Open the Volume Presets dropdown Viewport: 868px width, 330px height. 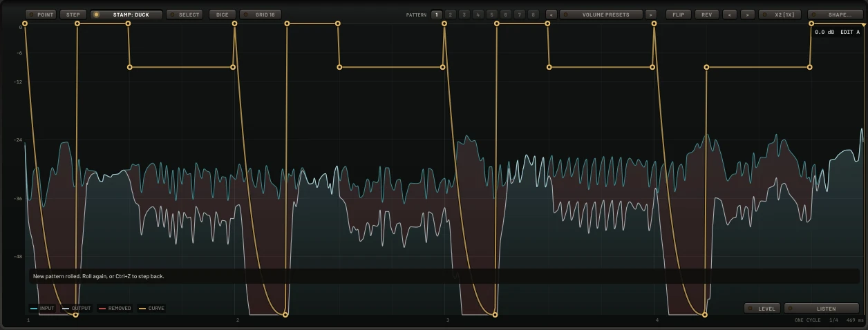(x=601, y=14)
